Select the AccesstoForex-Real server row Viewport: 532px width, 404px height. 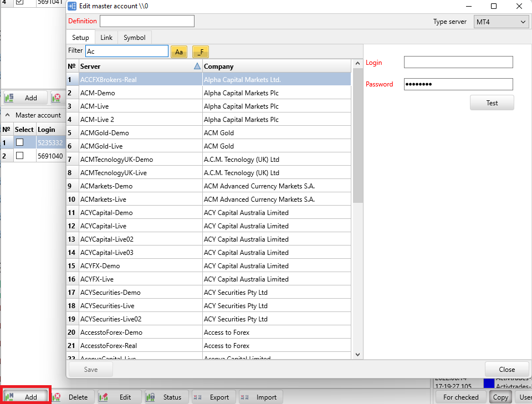click(209, 346)
